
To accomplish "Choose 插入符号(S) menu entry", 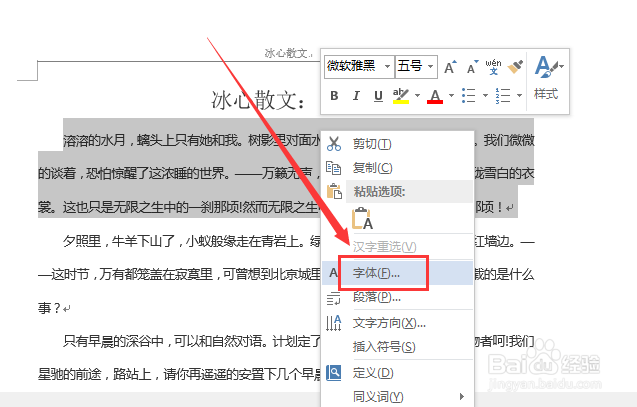I will point(397,347).
